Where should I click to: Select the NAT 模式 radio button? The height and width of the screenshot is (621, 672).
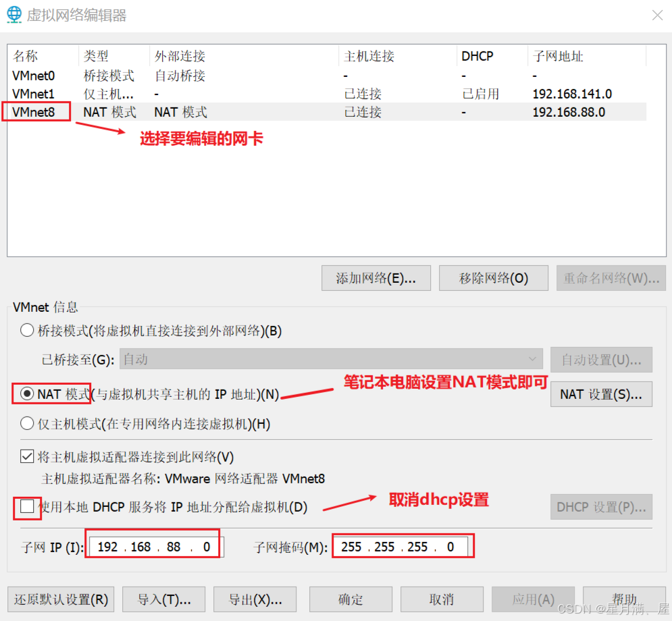pos(27,394)
